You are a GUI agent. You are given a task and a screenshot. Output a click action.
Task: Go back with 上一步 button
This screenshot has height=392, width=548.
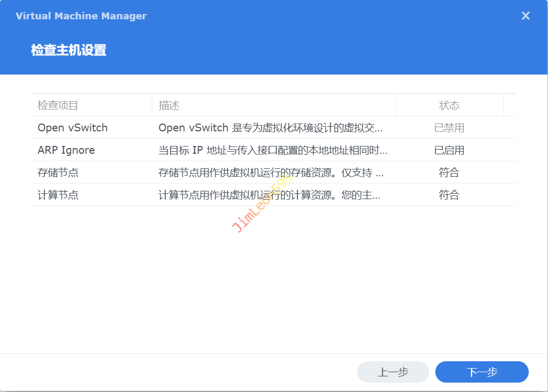point(393,372)
